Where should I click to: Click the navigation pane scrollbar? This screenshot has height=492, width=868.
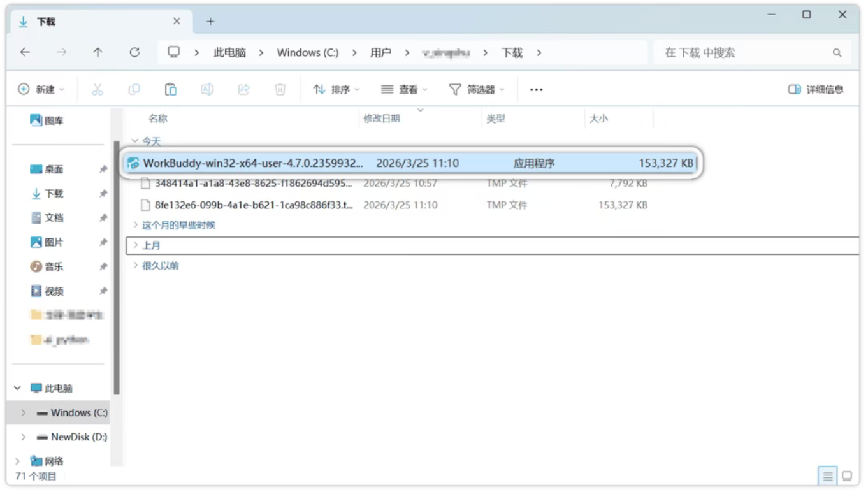pyautogui.click(x=117, y=268)
